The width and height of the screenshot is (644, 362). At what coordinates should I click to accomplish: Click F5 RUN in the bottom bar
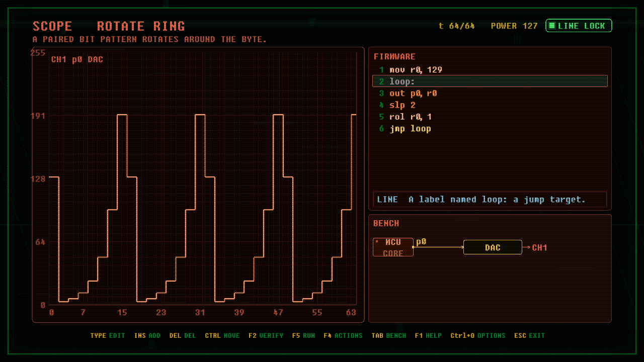[303, 335]
